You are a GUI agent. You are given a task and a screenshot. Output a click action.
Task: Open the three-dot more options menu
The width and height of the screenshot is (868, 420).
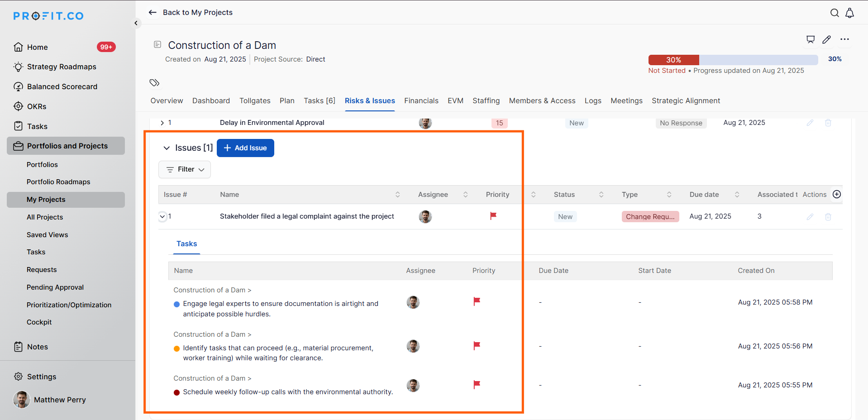point(844,39)
